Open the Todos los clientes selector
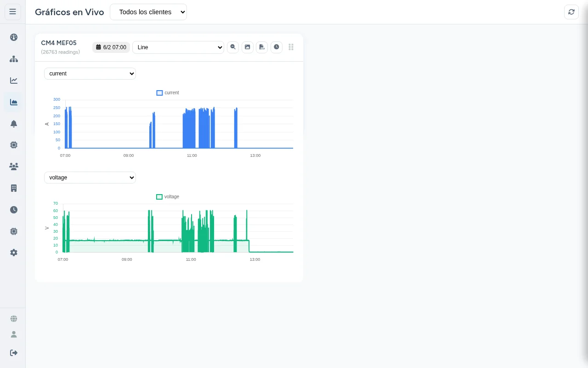Image resolution: width=588 pixels, height=368 pixels. (x=148, y=12)
